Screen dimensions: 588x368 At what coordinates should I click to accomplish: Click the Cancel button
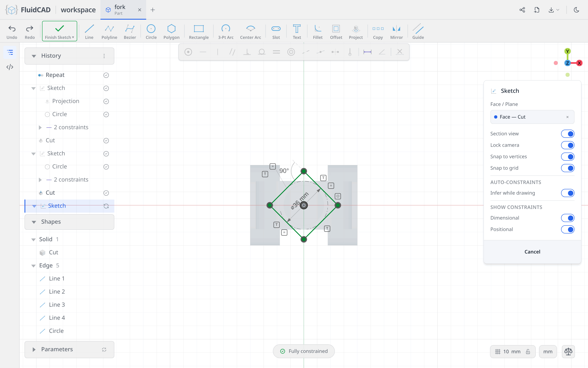(x=532, y=252)
